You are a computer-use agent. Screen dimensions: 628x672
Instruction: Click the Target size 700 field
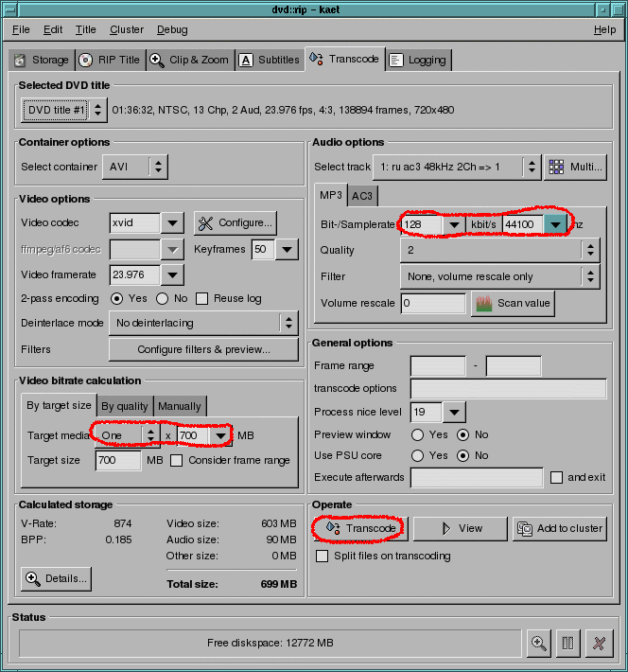point(118,461)
